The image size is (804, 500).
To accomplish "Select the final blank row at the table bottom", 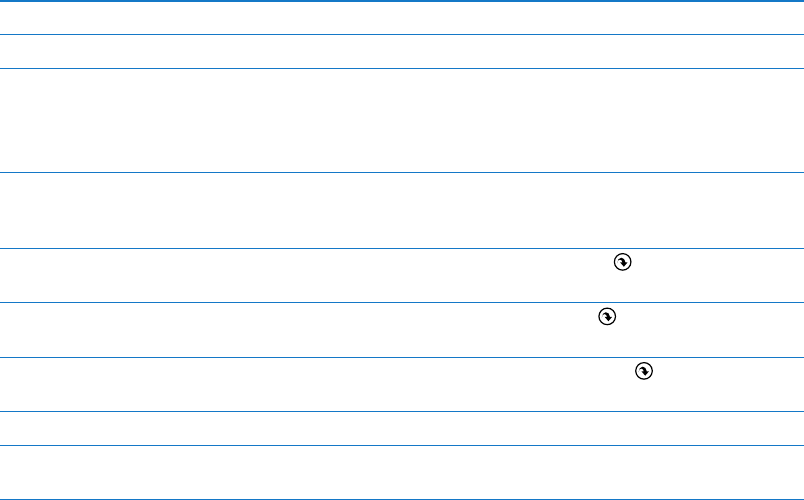I will [x=402, y=472].
